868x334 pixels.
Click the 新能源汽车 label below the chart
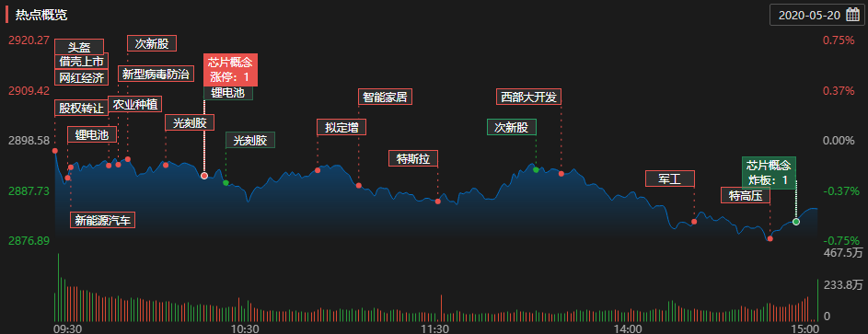103,220
